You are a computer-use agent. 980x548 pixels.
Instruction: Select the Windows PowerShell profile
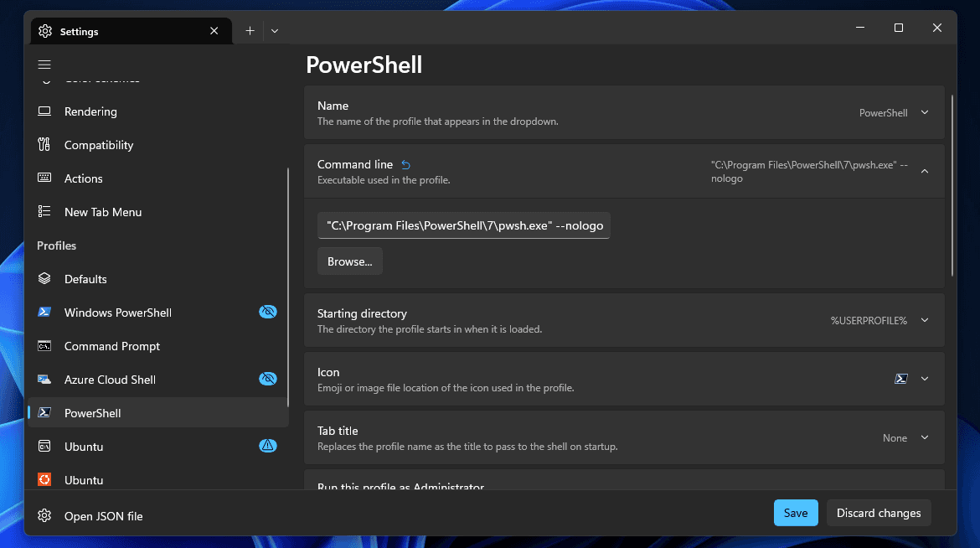click(158, 313)
